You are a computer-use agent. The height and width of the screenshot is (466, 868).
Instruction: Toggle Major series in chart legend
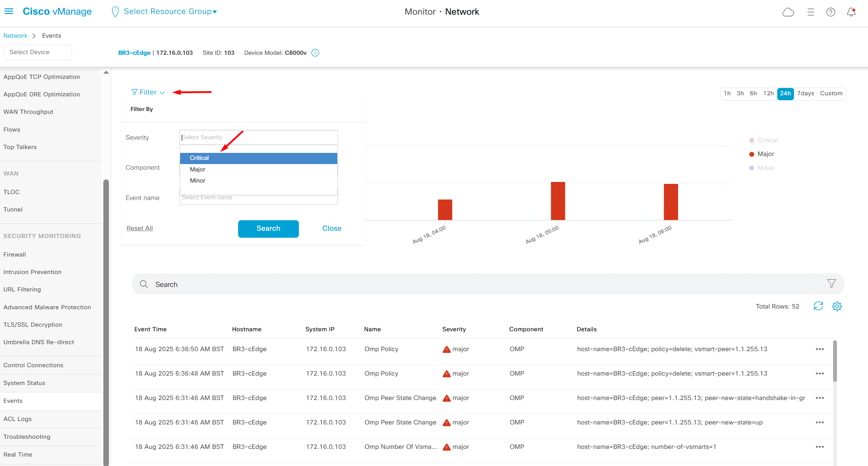765,154
